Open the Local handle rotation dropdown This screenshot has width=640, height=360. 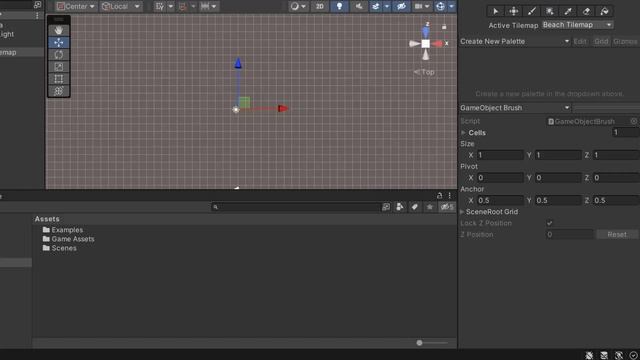(121, 6)
